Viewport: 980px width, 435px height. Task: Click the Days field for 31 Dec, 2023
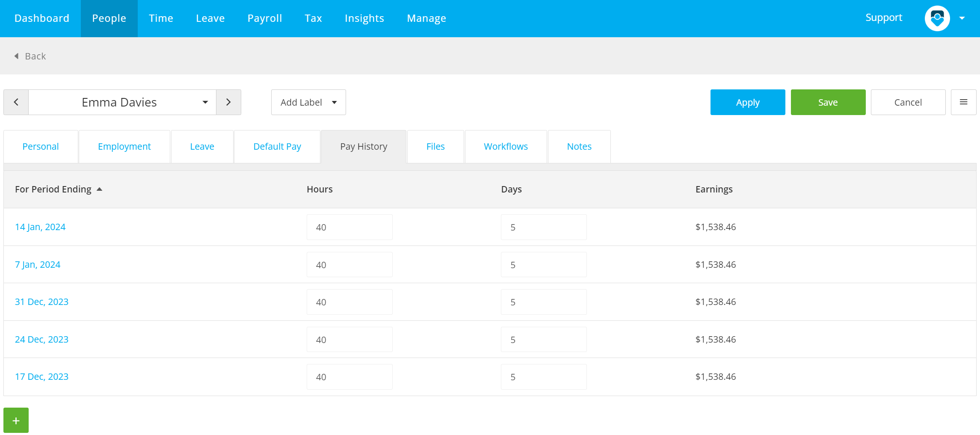coord(544,302)
